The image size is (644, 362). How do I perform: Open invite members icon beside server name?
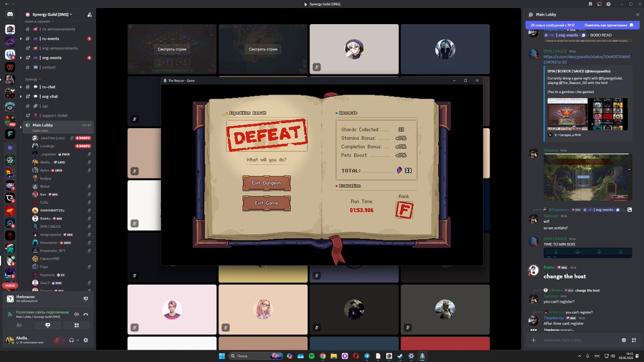point(89,14)
